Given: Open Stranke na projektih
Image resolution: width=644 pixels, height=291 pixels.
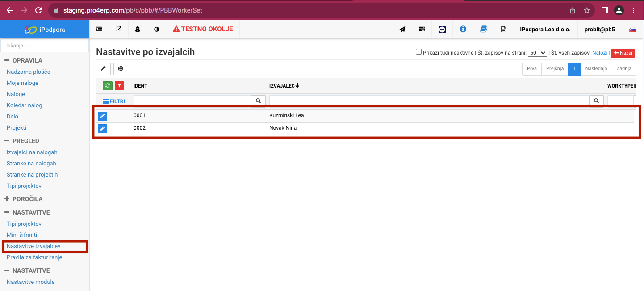Looking at the screenshot, I should [x=32, y=174].
